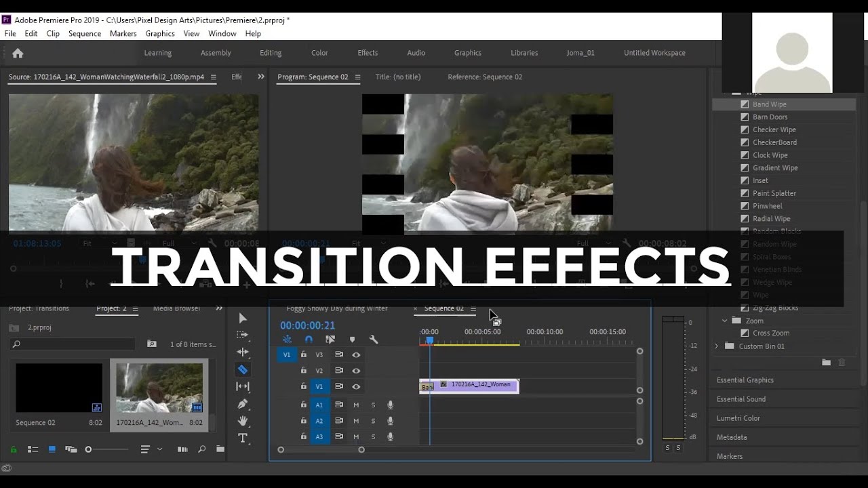Screen dimensions: 868x488
Task: Click Automate to Sequence icon
Action: tap(182, 449)
